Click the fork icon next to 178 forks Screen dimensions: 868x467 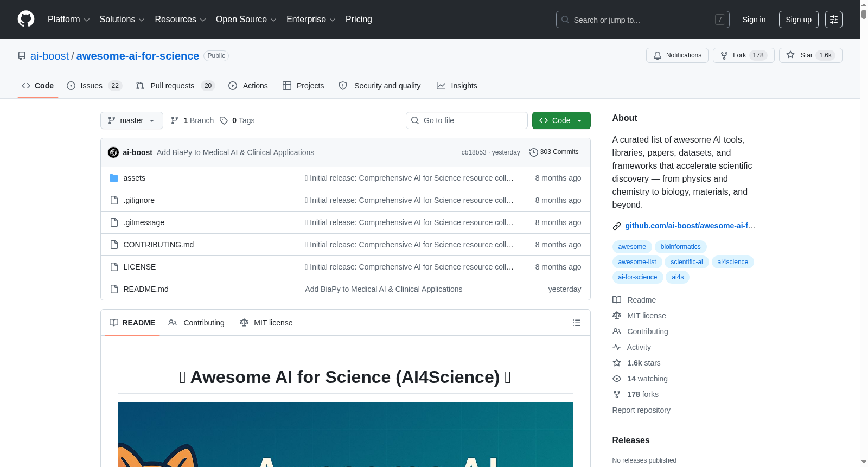tap(617, 394)
